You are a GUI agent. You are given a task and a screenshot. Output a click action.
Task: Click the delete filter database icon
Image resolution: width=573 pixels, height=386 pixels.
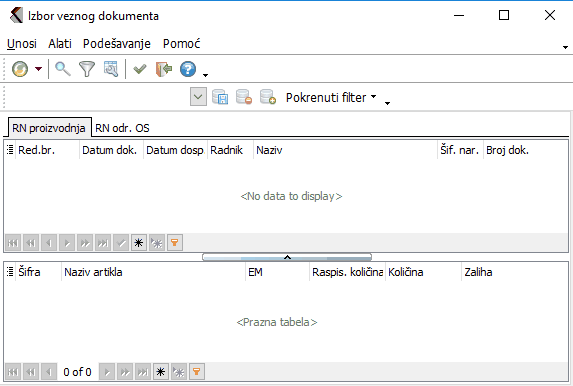coord(244,97)
